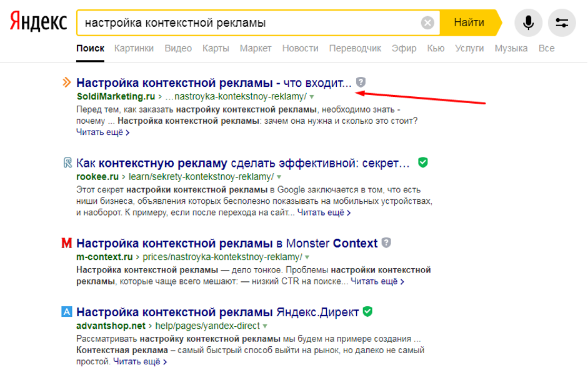
Task: Expand dropdown arrow after advantshop.net URL
Action: tap(265, 326)
